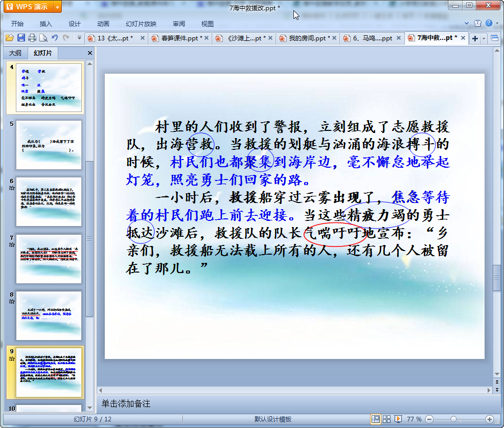Open Print Preview from the quick toolbar
504x428 pixels.
tap(43, 38)
